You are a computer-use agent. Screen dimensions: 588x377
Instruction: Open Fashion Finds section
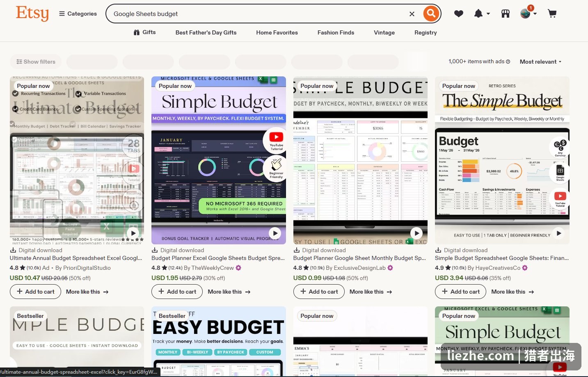point(336,32)
